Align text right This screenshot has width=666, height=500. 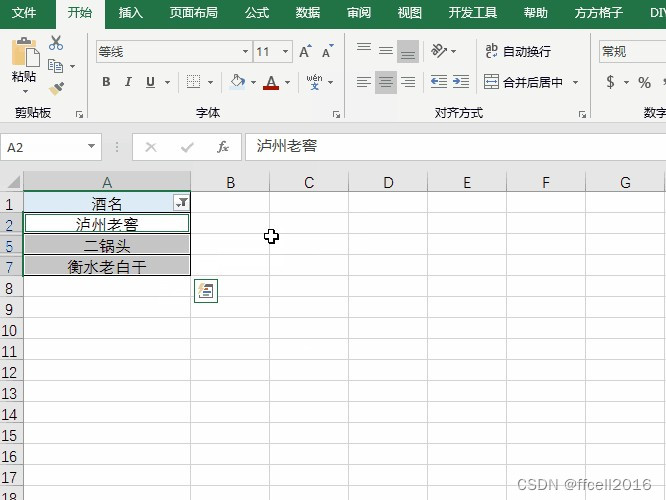pos(408,82)
